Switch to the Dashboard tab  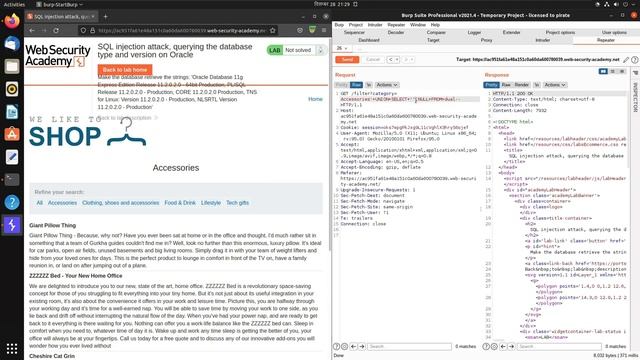[369, 40]
